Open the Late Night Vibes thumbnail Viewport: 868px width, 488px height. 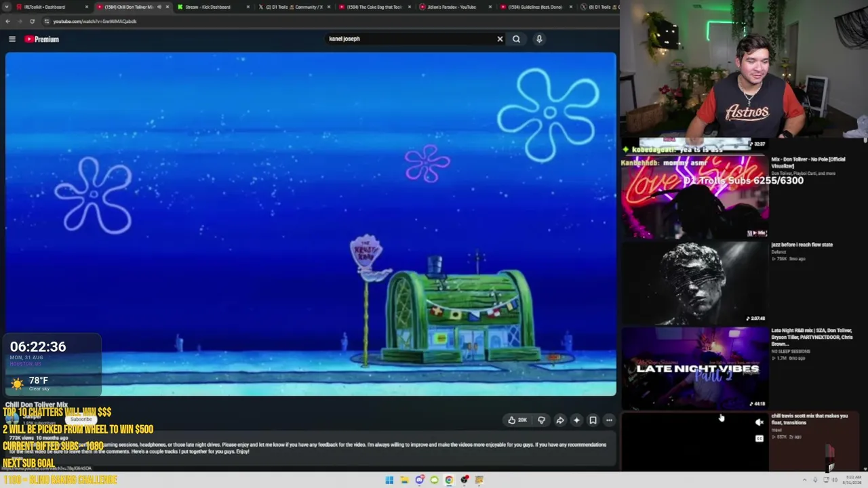695,368
